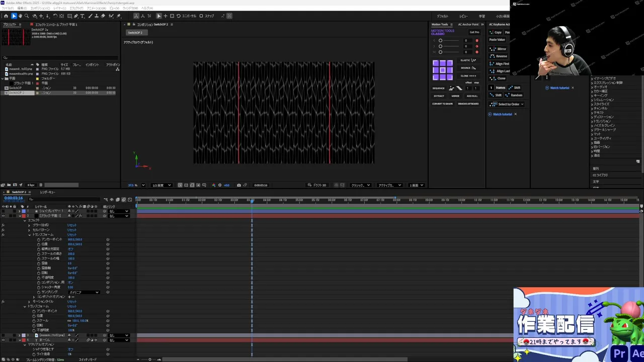Image resolution: width=644 pixels, height=362 pixels.
Task: Select the Roto Brush tool
Action: point(110,16)
